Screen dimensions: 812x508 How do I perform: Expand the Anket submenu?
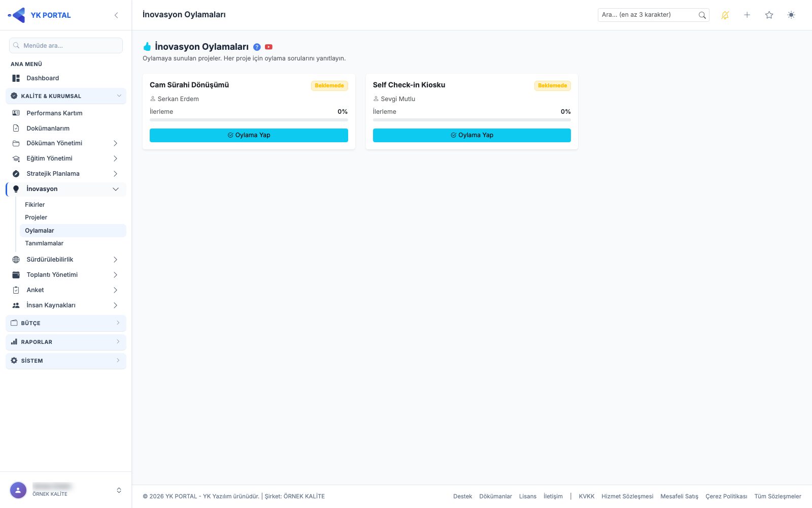tap(66, 290)
